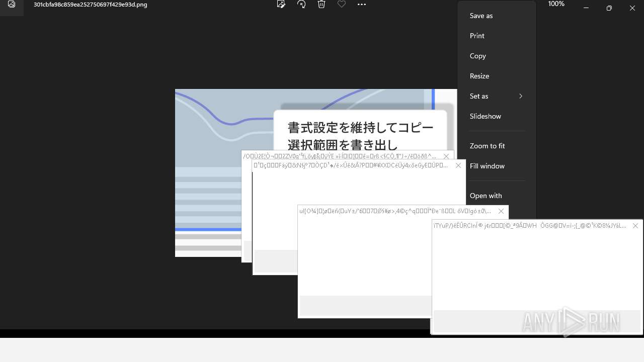Click the Photos app icon in title bar

coord(12,5)
